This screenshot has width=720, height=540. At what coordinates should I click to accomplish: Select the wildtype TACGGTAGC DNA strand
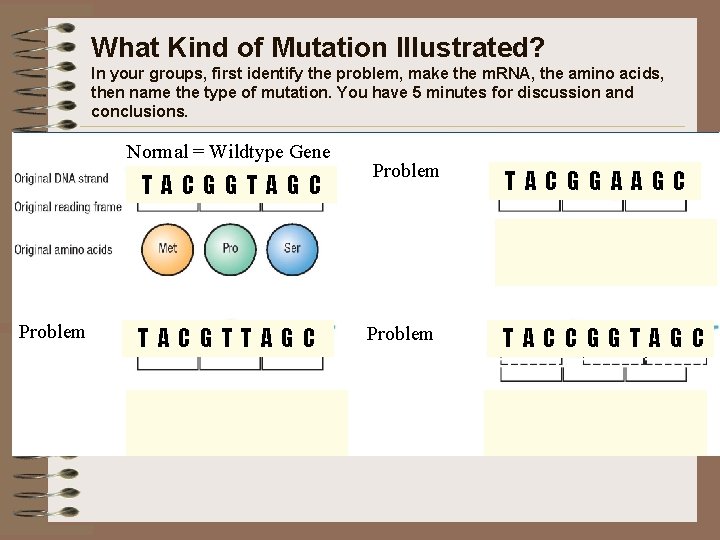(x=231, y=185)
